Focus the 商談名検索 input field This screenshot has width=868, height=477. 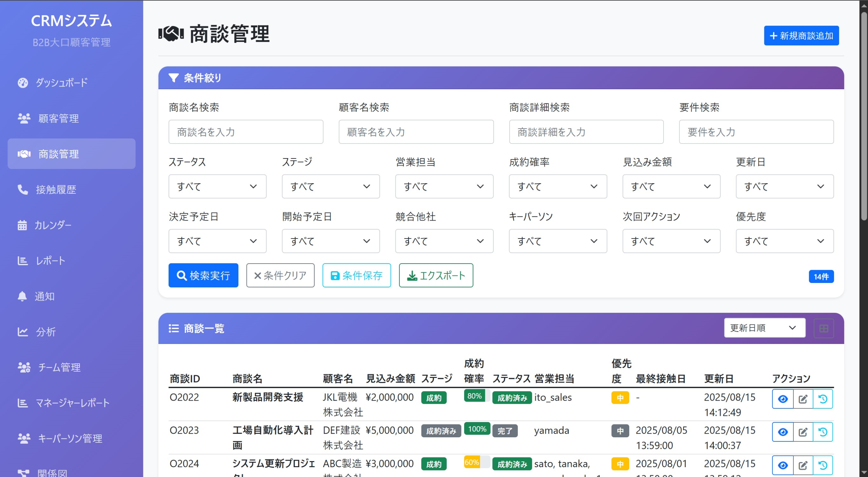246,132
